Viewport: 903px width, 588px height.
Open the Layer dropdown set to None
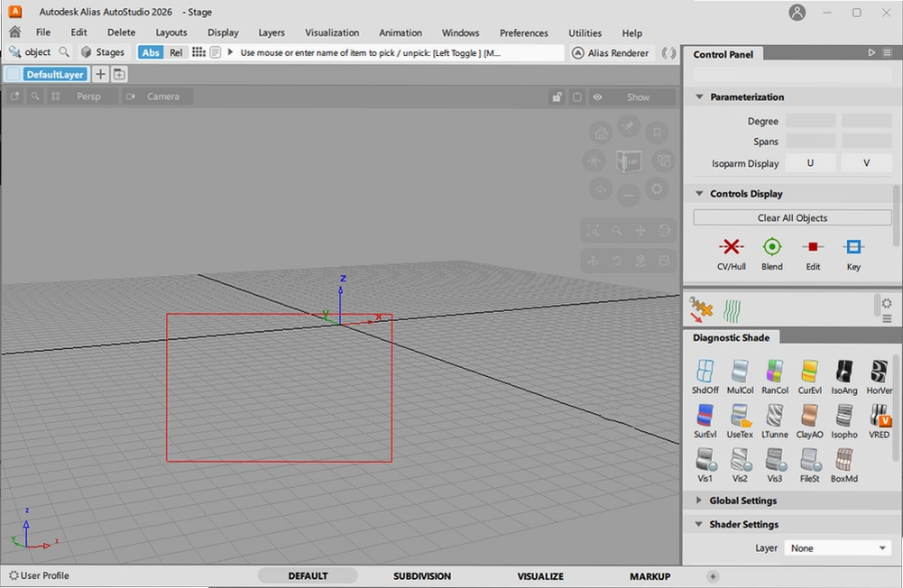click(838, 548)
